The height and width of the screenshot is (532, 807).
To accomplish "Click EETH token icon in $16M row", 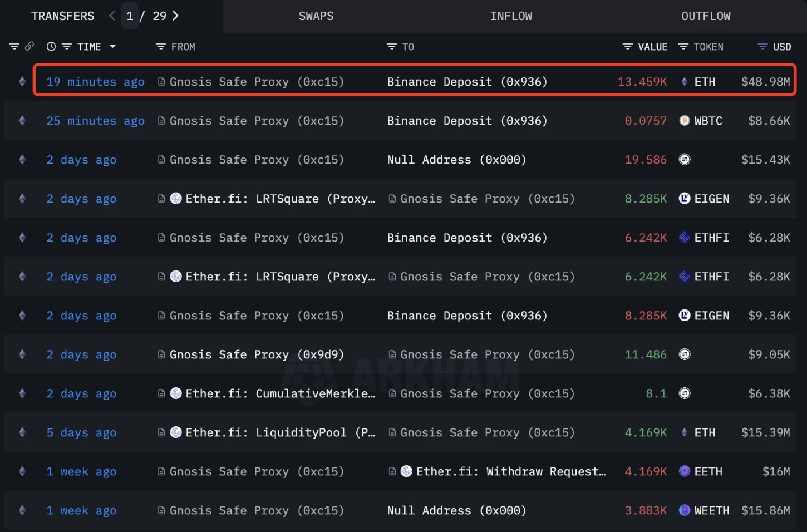I will pyautogui.click(x=685, y=471).
